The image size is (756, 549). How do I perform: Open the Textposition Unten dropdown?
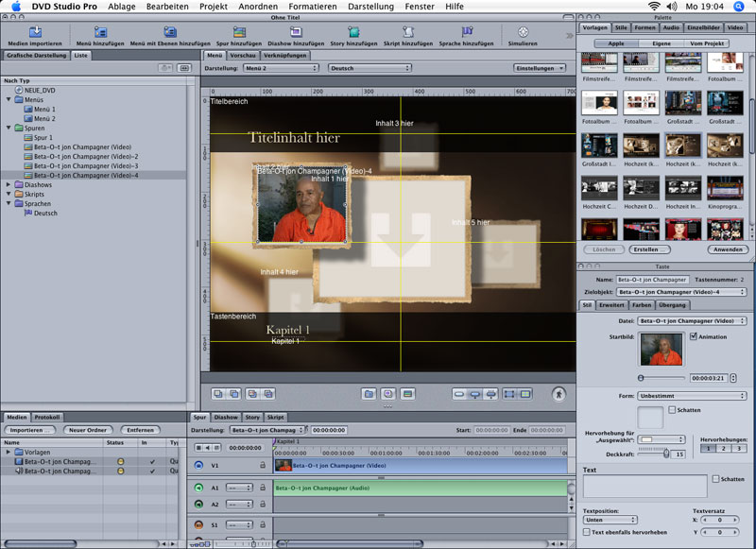pos(609,520)
